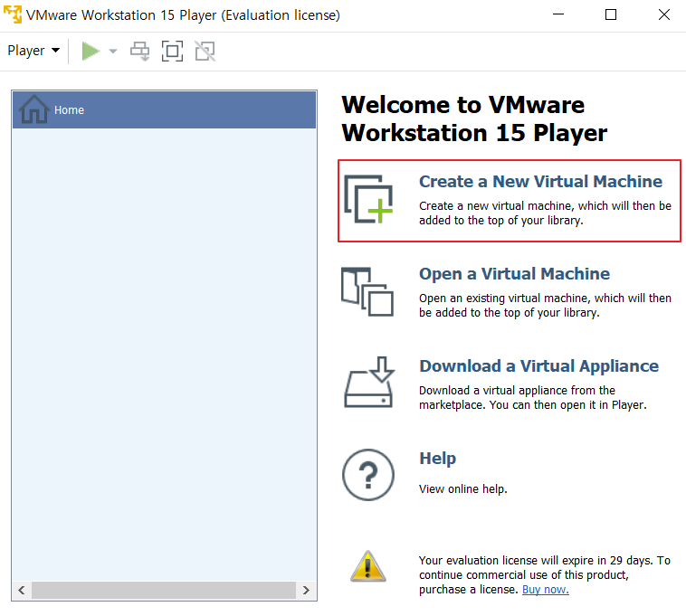Click the evaluation license expiry message text
686x616 pixels.
click(544, 575)
